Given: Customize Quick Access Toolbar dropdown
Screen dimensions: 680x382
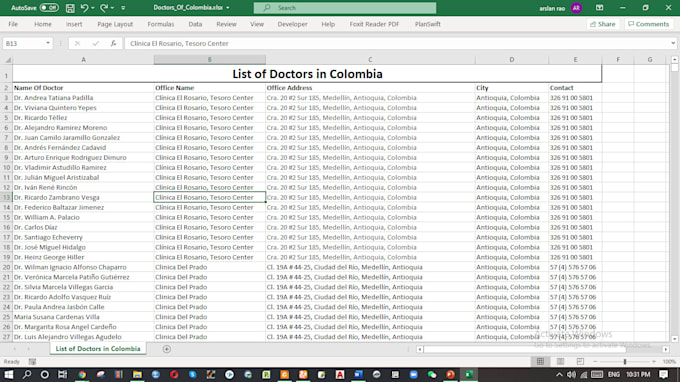Looking at the screenshot, I should pyautogui.click(x=123, y=8).
